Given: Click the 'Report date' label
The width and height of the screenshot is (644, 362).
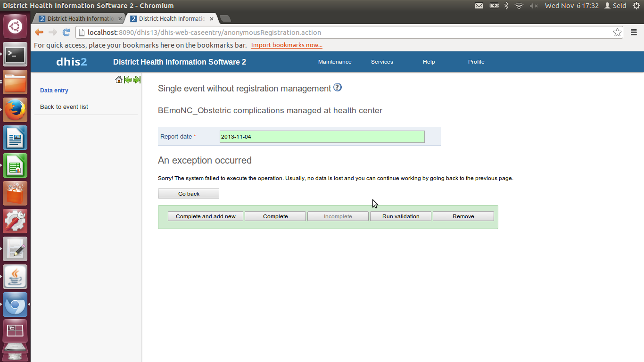Looking at the screenshot, I should pyautogui.click(x=176, y=137).
